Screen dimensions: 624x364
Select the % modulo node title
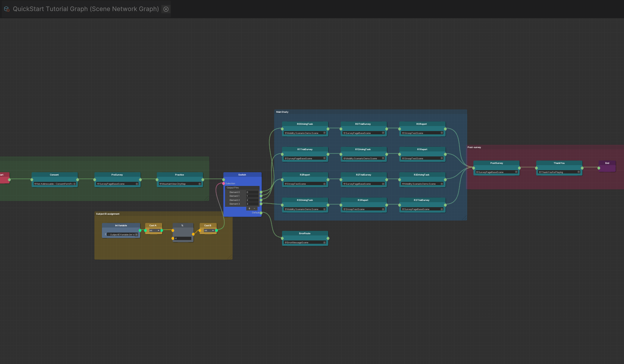[182, 225]
